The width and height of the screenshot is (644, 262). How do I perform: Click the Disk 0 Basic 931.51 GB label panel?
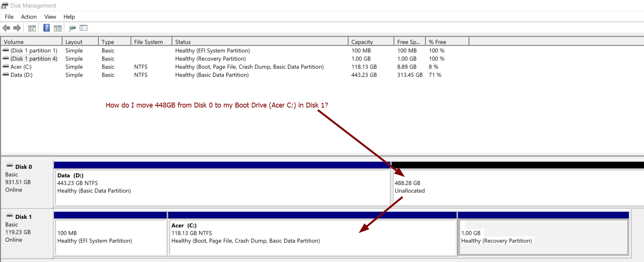pos(27,183)
